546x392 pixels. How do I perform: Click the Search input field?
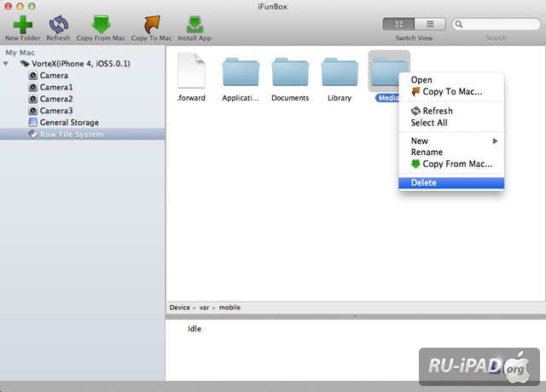point(497,25)
